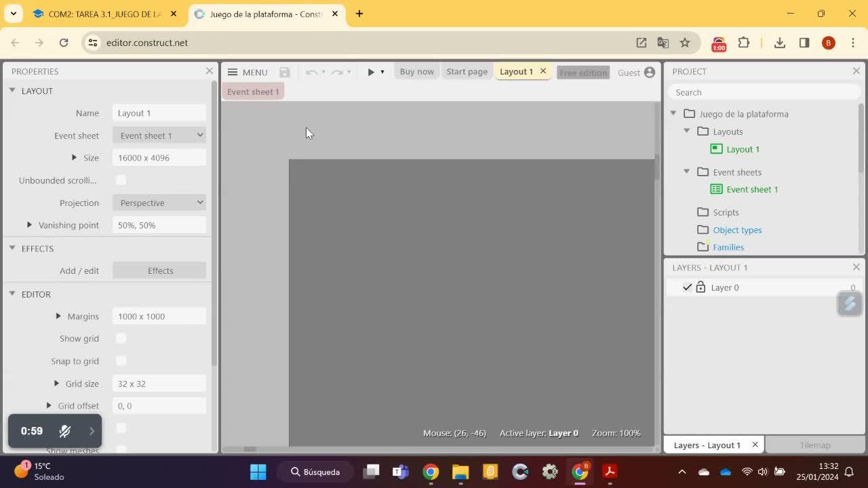Close the Layers panel

pos(856,267)
